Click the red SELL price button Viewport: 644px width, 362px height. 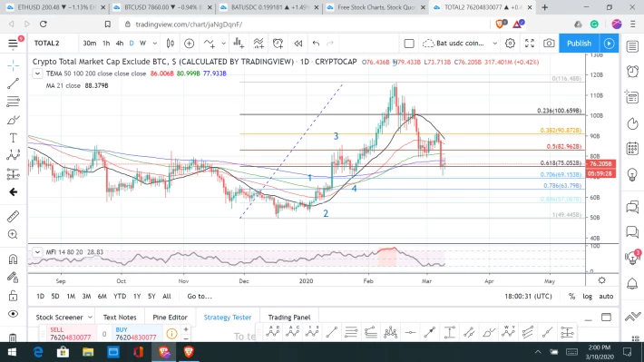[70, 334]
